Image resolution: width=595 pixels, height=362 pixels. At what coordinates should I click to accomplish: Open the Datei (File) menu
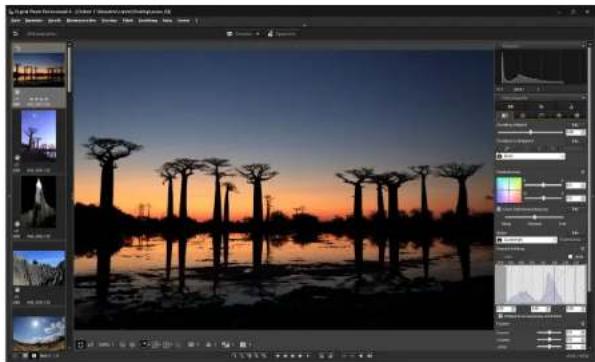click(x=16, y=20)
